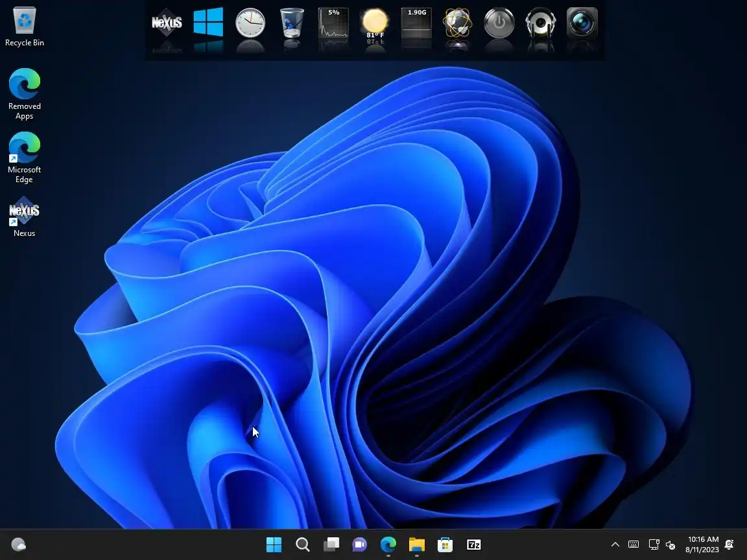Open the Chat app on taskbar

tap(360, 544)
